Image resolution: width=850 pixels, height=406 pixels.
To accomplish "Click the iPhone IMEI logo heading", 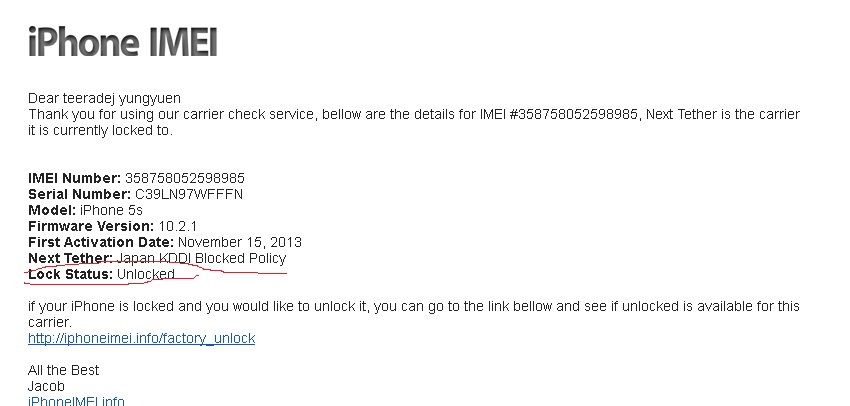I will tap(123, 42).
